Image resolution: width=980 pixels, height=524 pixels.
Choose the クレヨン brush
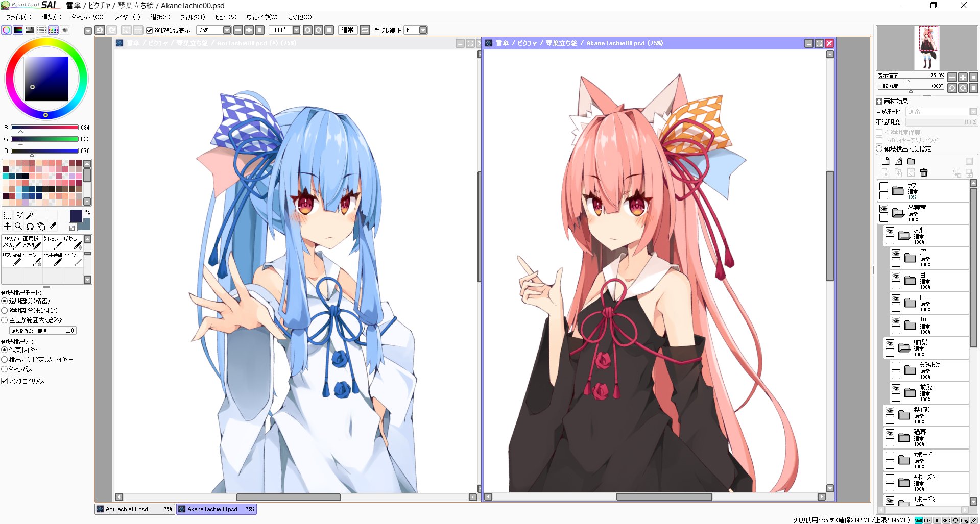[x=53, y=242]
